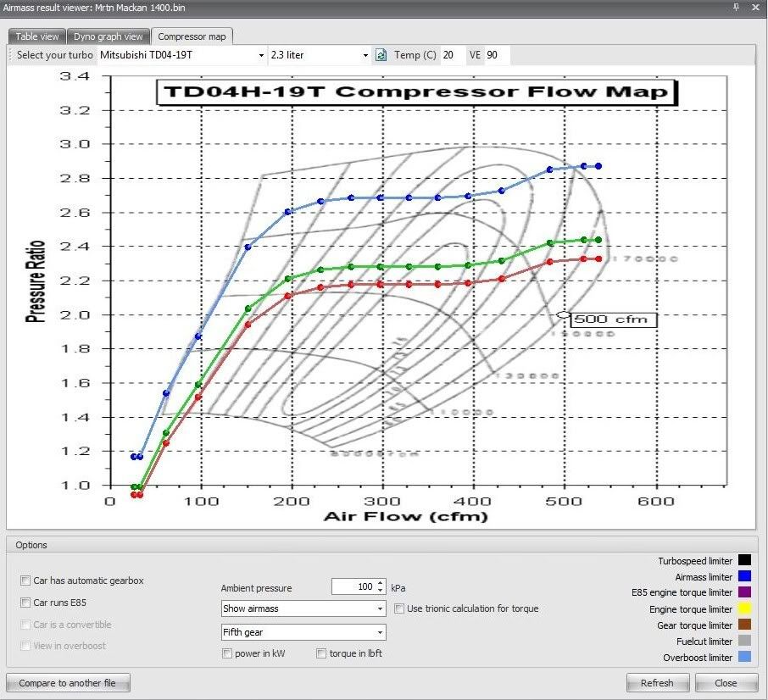Click the refresh icon beside the liter dropdown

click(x=381, y=55)
